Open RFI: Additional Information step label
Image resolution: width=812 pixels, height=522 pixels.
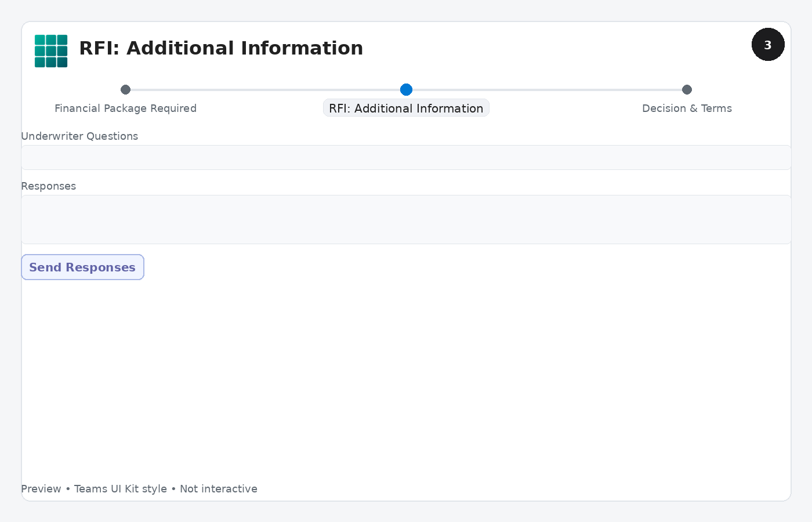click(x=406, y=108)
